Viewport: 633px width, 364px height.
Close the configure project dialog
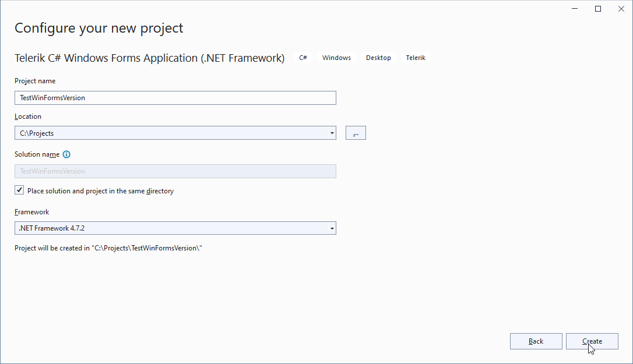(x=621, y=9)
